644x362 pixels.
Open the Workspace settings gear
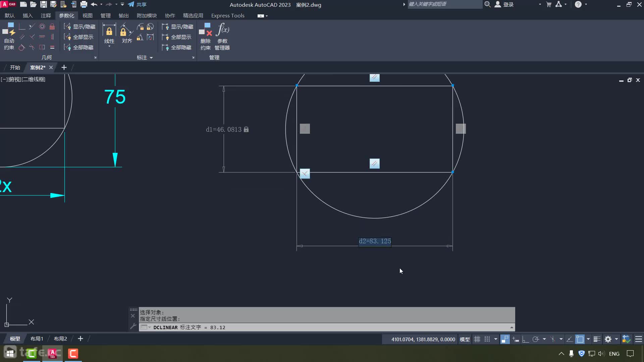[x=608, y=339]
